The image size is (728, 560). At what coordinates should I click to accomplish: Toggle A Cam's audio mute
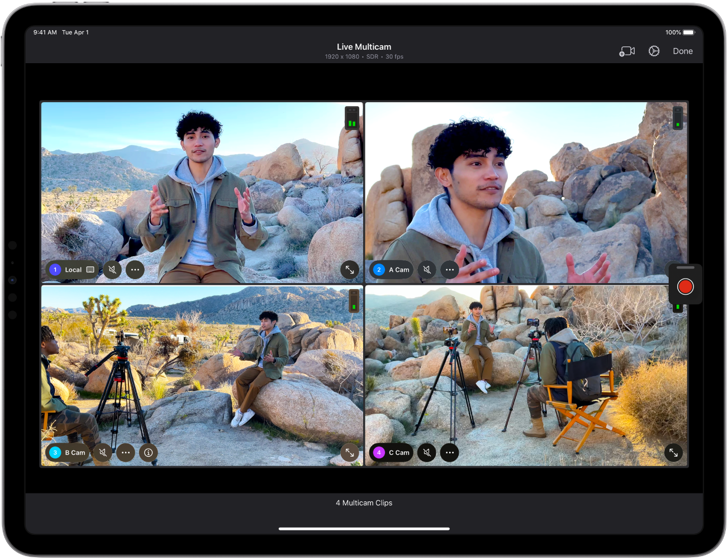click(426, 270)
